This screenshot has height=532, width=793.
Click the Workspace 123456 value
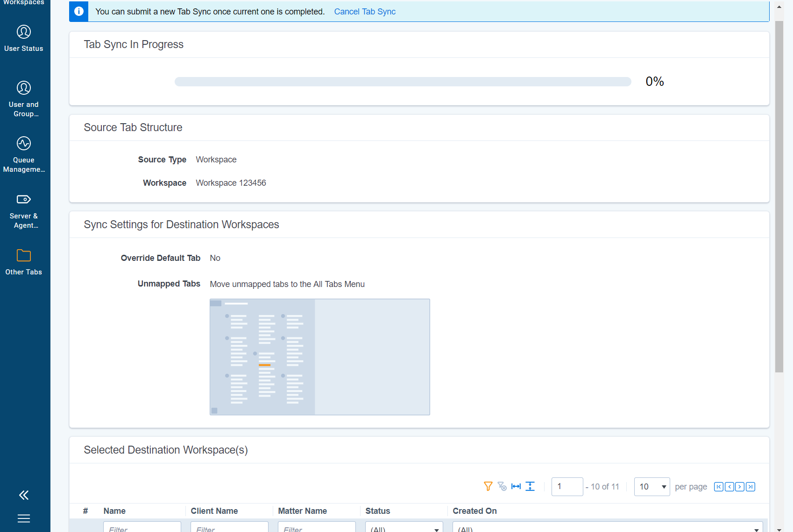(x=231, y=183)
